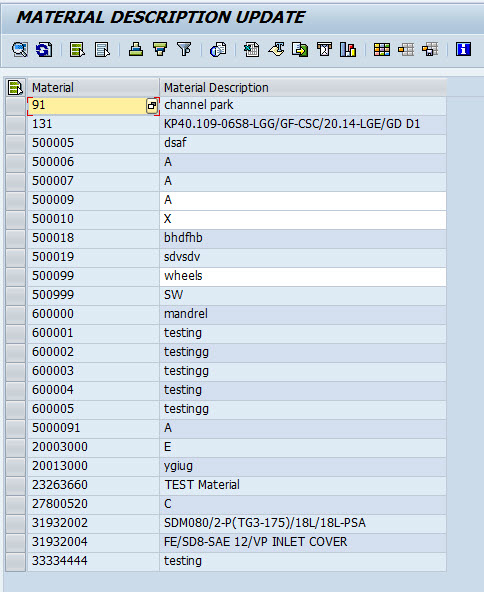Click the Refresh icon in toolbar
This screenshot has width=484, height=592.
point(44,49)
